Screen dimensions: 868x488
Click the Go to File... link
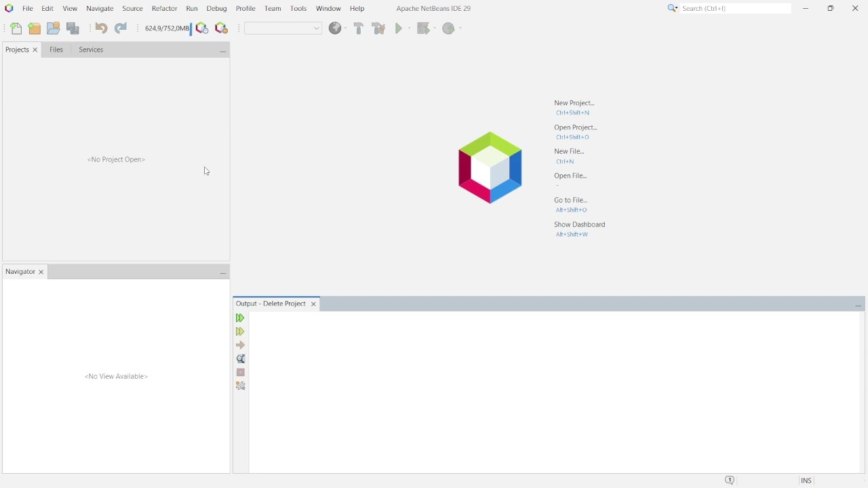pyautogui.click(x=571, y=201)
